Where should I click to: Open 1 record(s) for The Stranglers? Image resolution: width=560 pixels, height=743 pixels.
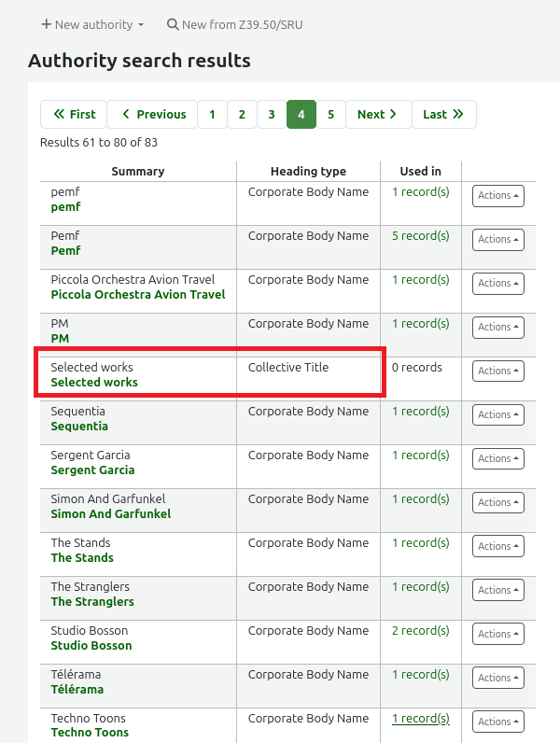pyautogui.click(x=420, y=587)
